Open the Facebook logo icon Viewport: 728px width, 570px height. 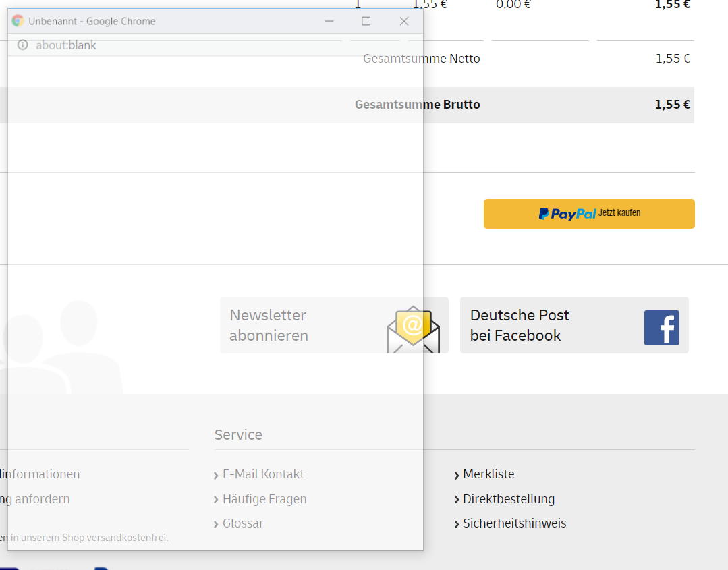click(x=661, y=328)
